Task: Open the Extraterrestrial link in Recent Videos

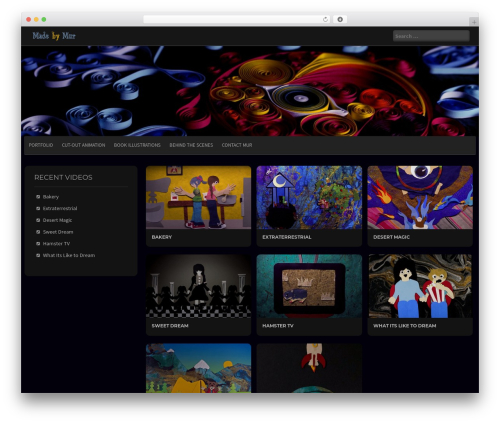Action: coord(60,209)
